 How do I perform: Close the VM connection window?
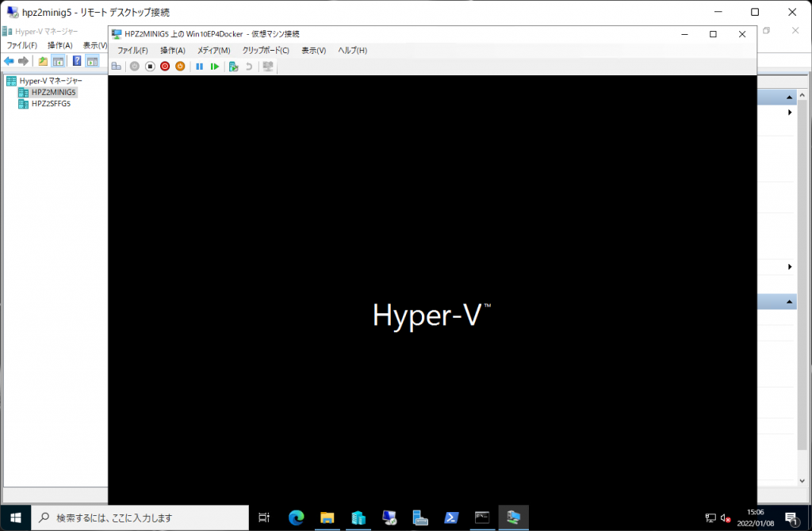742,34
